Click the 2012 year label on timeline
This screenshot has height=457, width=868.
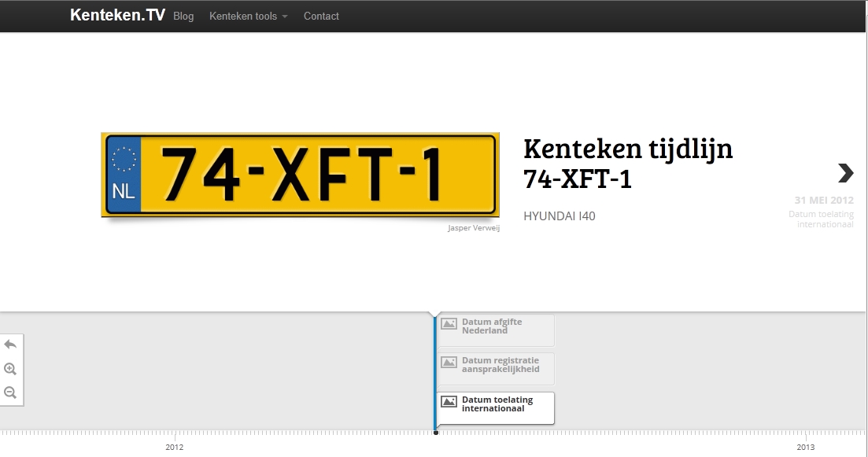tap(175, 447)
